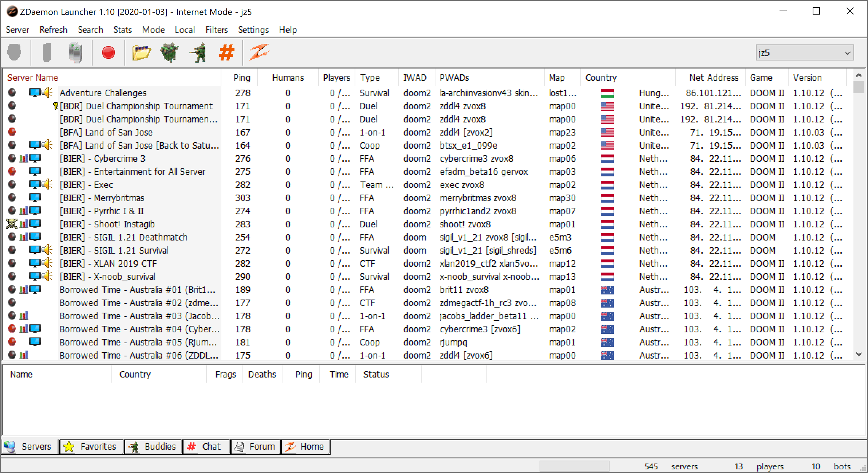Click the single marine toolbar icon

point(198,53)
